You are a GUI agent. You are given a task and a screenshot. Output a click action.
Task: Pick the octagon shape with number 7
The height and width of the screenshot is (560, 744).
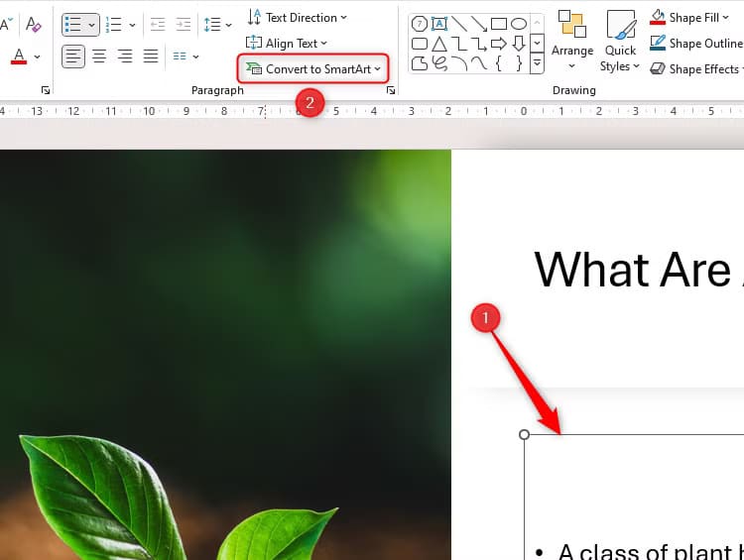419,24
